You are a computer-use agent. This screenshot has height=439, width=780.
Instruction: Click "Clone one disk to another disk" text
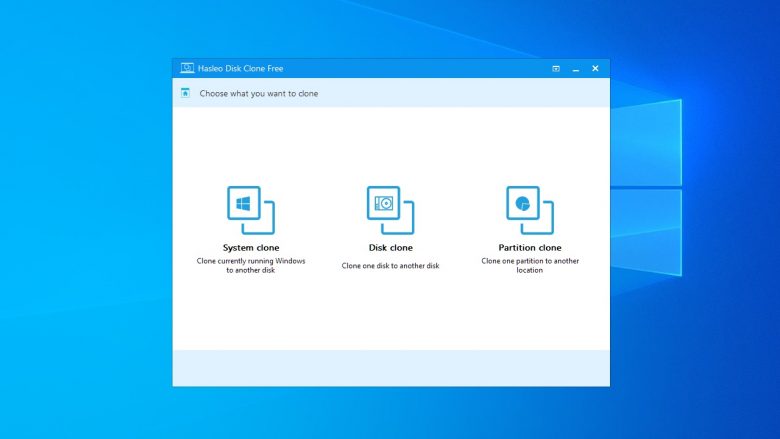tap(390, 265)
